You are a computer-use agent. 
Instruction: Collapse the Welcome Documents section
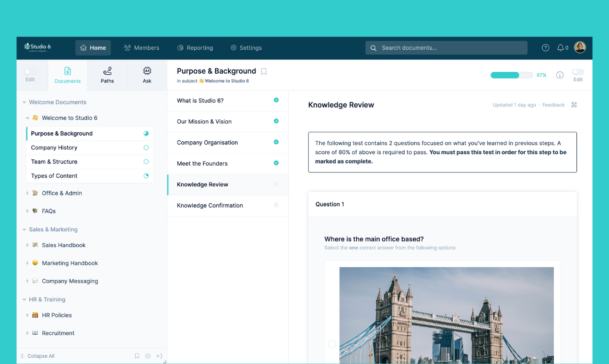pos(24,102)
